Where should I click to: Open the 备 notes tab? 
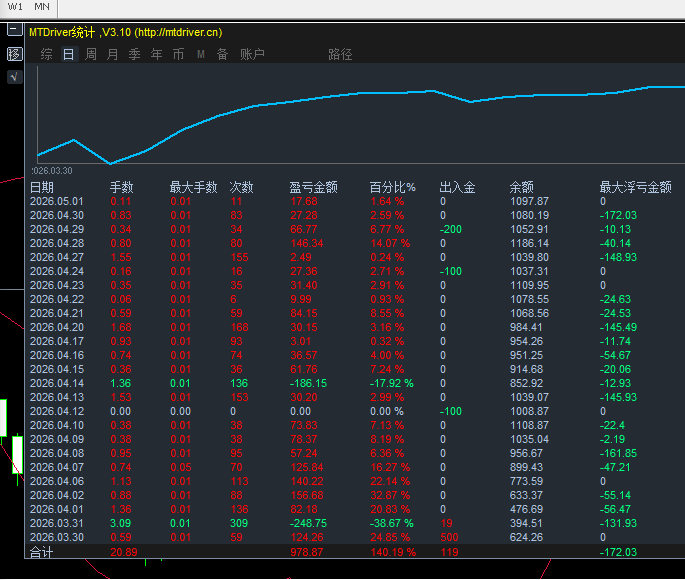click(222, 54)
